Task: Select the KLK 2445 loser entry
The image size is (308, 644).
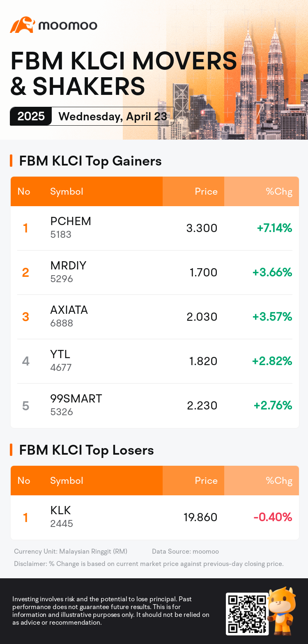Action: [x=61, y=517]
